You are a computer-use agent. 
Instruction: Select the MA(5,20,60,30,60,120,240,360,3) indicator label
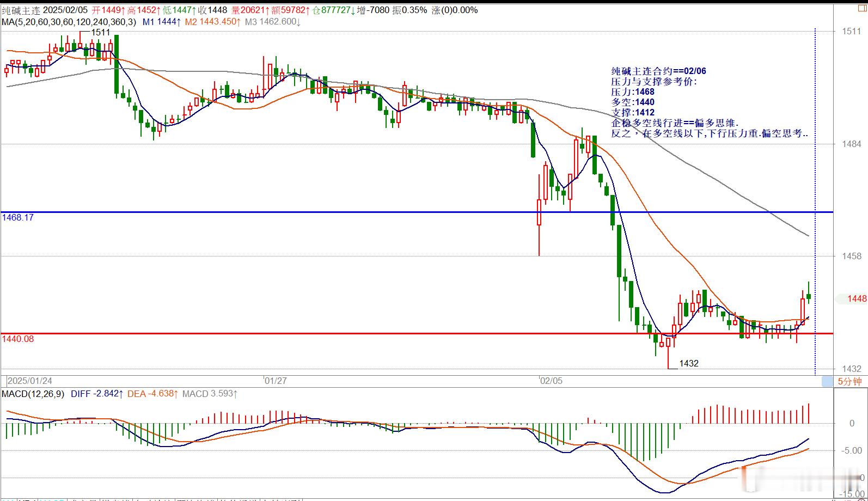69,22
